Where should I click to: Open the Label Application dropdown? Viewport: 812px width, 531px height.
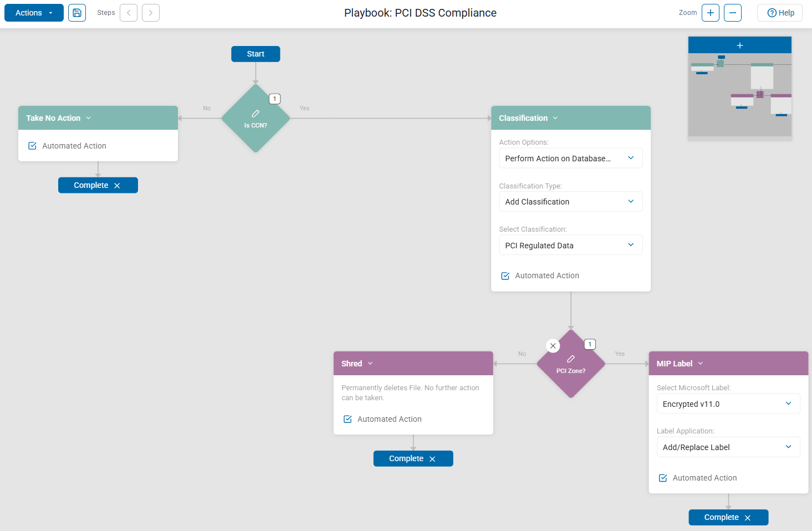pyautogui.click(x=728, y=447)
